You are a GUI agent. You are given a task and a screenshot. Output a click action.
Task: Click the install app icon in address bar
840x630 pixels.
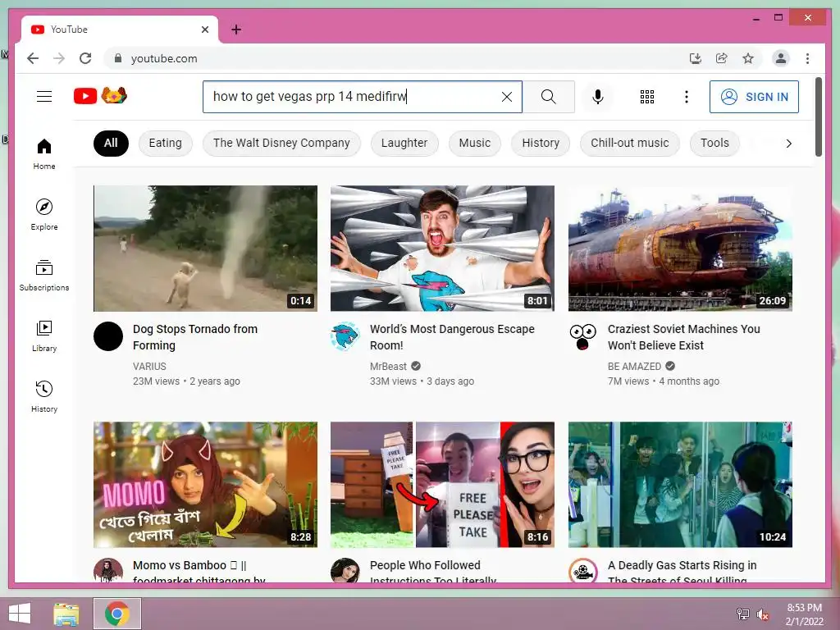tap(695, 58)
